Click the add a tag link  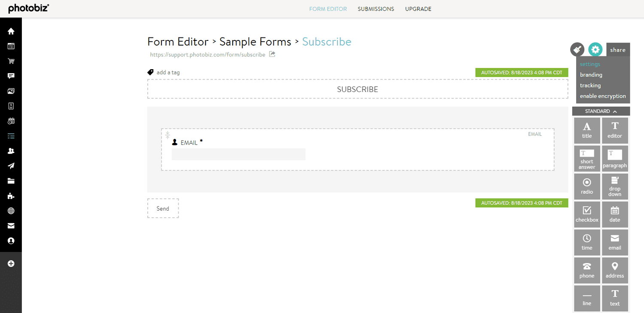coord(168,72)
